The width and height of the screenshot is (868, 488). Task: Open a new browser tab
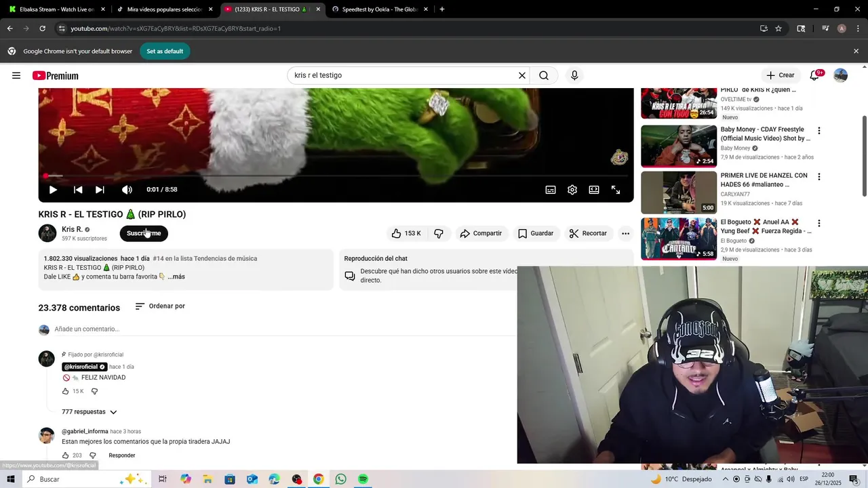pos(442,9)
